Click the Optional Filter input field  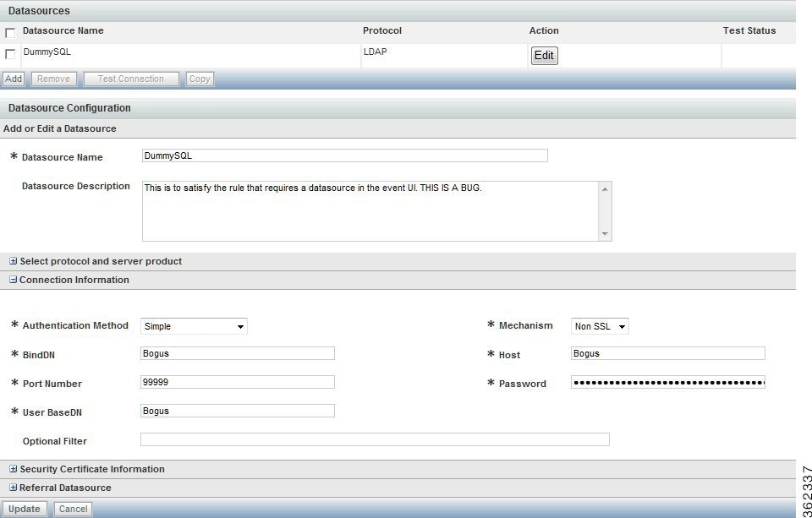point(375,439)
